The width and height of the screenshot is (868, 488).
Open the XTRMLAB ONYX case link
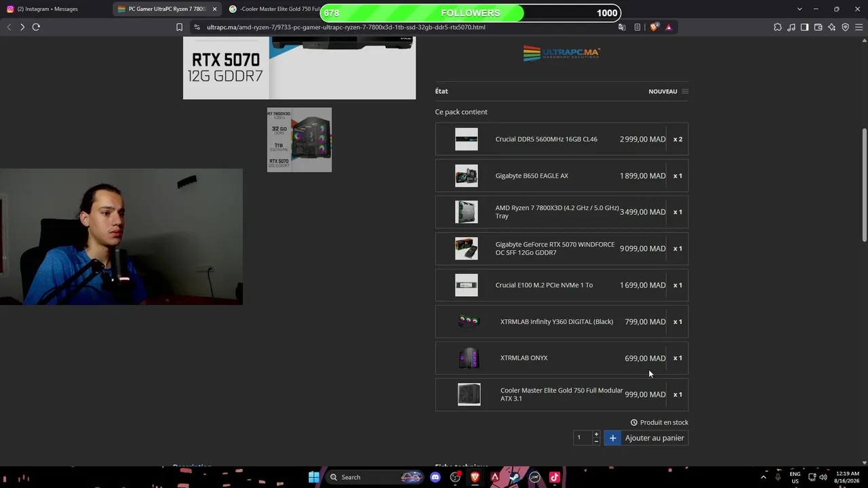524,358
